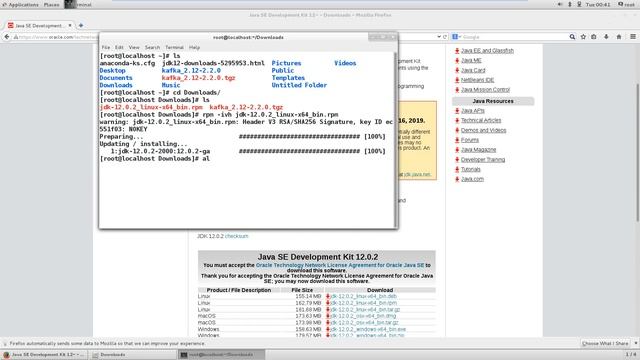Switch to Firefox via taskbar button

[x=44, y=355]
